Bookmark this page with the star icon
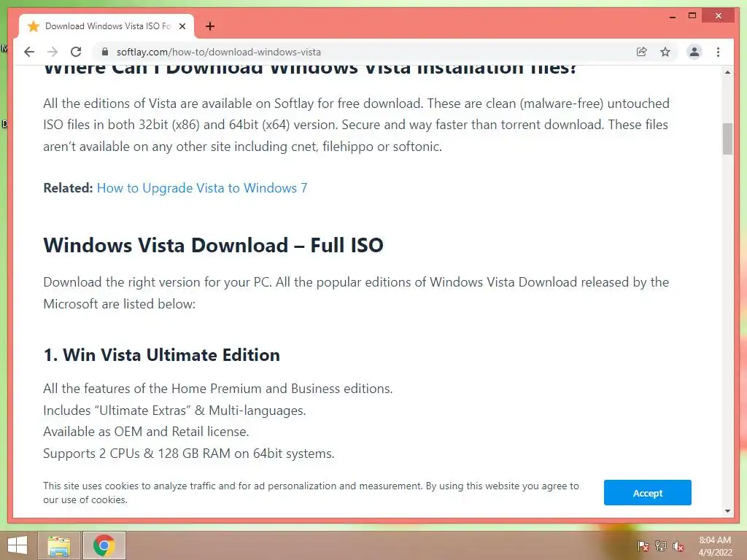The height and width of the screenshot is (560, 747). tap(665, 52)
